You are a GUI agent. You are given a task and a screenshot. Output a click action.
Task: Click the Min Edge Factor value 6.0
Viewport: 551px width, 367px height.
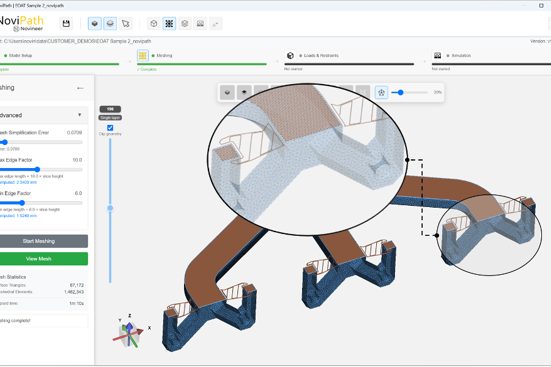point(78,193)
